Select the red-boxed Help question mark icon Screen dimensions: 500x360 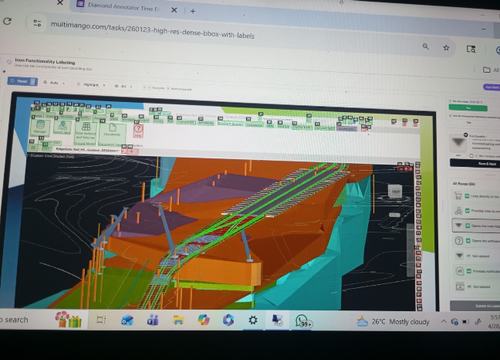pyautogui.click(x=138, y=131)
